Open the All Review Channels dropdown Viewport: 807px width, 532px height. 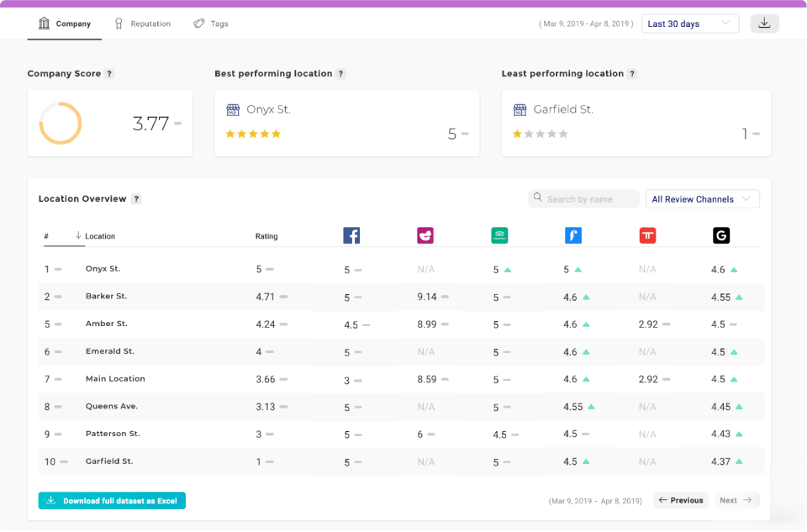[702, 198]
